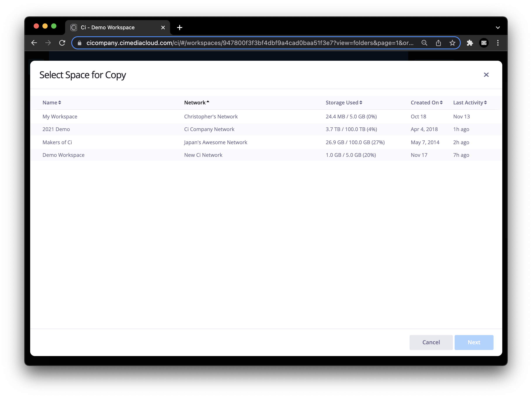The image size is (532, 398).
Task: Sort by Storage Used column
Action: [x=344, y=103]
